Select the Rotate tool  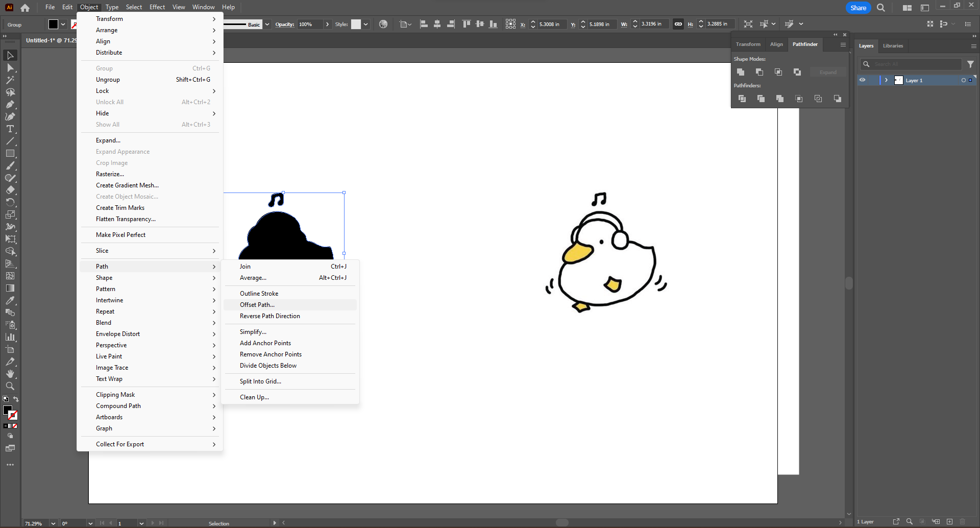tap(10, 202)
